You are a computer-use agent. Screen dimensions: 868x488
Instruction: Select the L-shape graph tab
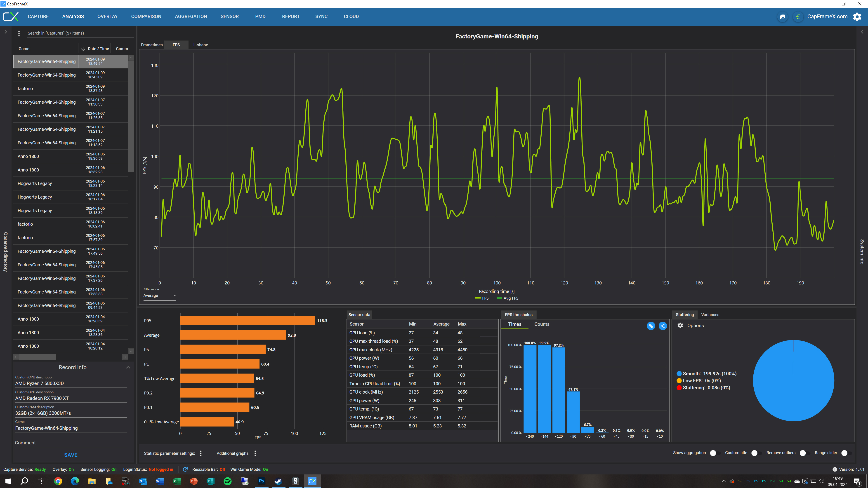click(200, 45)
